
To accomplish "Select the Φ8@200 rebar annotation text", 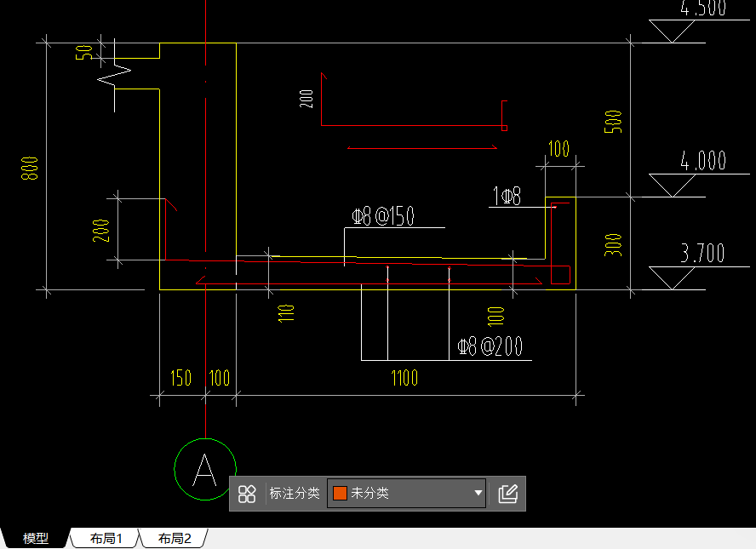I will (490, 346).
